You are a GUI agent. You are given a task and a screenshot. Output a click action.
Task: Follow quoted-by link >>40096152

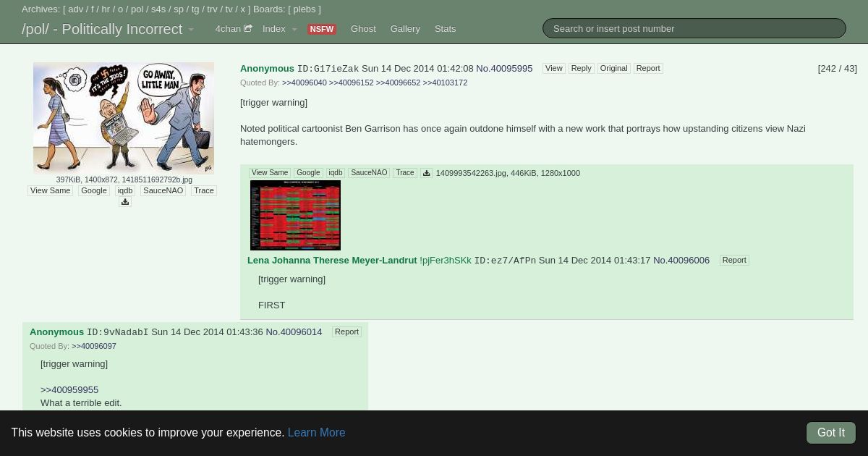[352, 83]
